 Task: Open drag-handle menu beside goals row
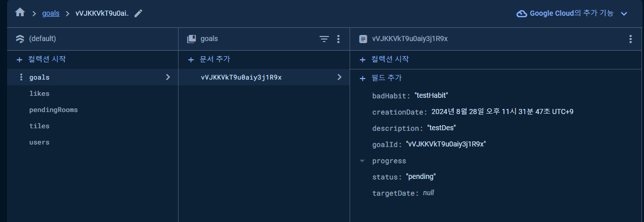(x=21, y=77)
